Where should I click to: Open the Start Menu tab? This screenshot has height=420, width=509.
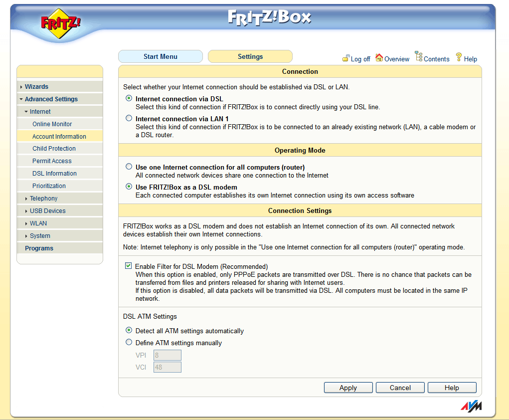pyautogui.click(x=161, y=56)
